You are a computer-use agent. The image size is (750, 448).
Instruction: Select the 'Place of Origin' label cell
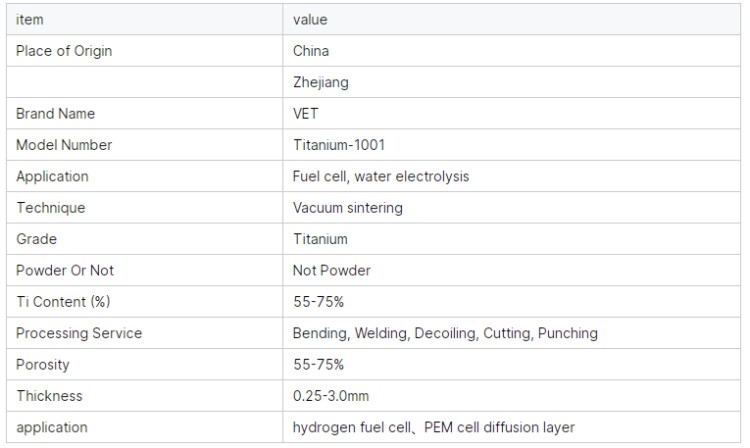point(144,51)
